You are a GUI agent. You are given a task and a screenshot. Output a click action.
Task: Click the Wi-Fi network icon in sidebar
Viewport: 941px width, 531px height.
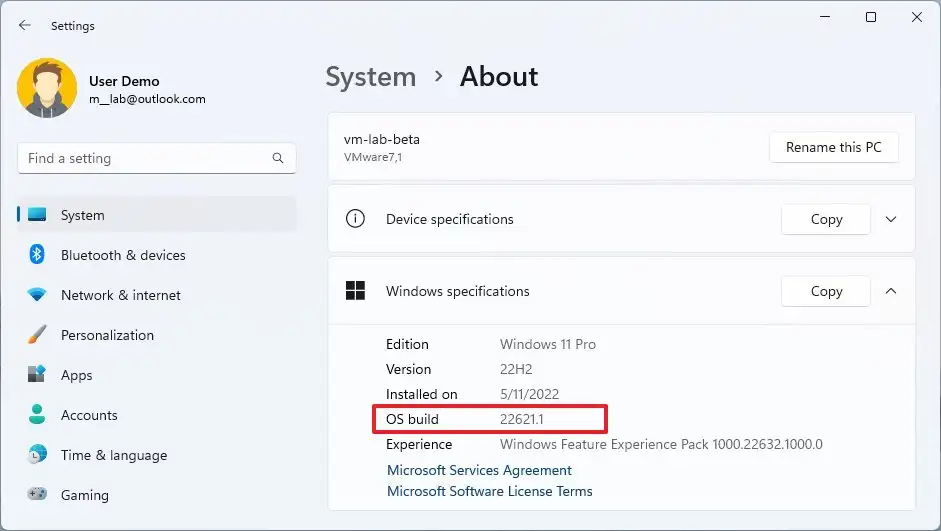point(37,295)
